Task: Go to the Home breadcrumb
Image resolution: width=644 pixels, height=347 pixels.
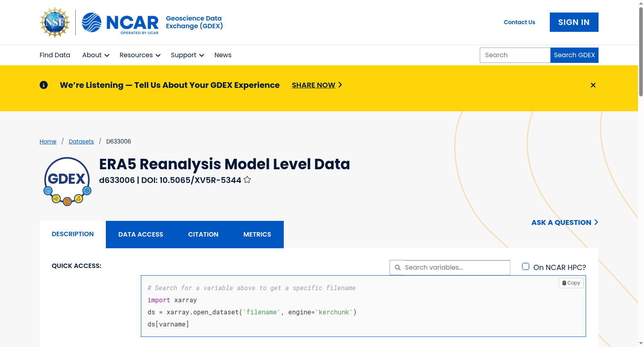Action: tap(48, 141)
